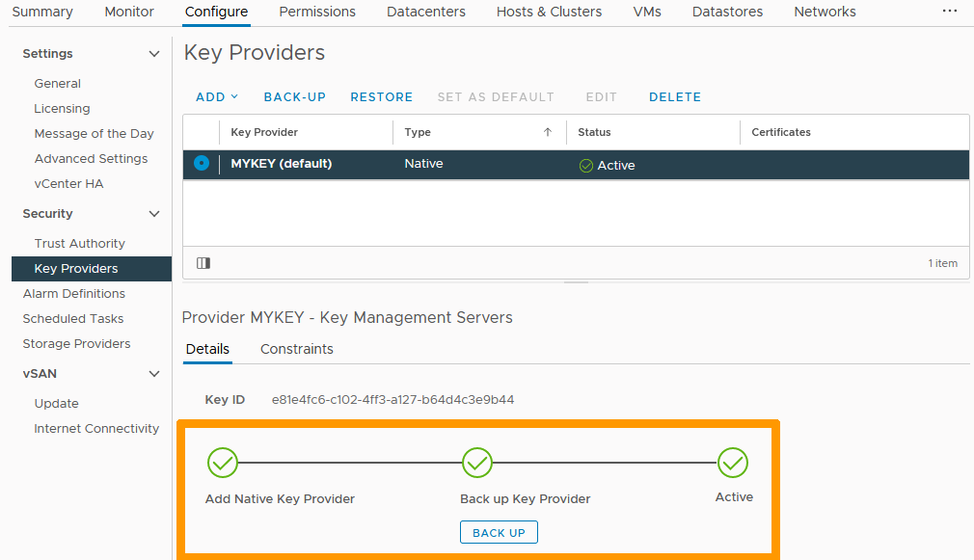974x560 pixels.
Task: Select the MYKEY provider radio button
Action: coord(202,164)
